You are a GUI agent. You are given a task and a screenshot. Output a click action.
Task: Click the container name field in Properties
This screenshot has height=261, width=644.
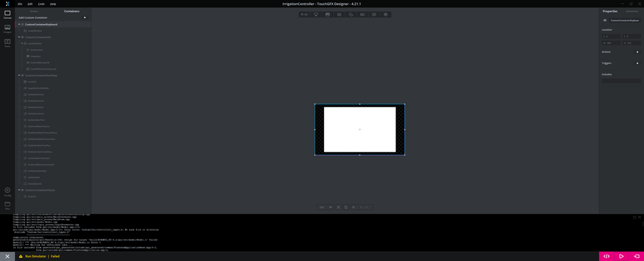(624, 20)
